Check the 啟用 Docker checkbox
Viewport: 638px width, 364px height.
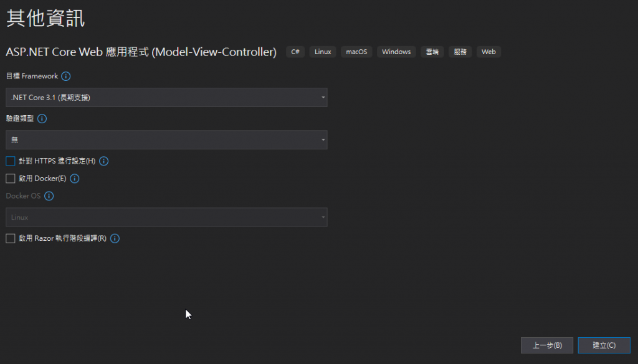click(11, 179)
